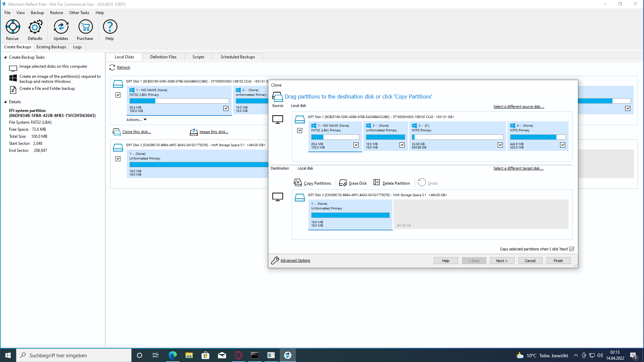
Task: Select the 463.98 GB unallocated space on destination disk
Action: (x=481, y=215)
